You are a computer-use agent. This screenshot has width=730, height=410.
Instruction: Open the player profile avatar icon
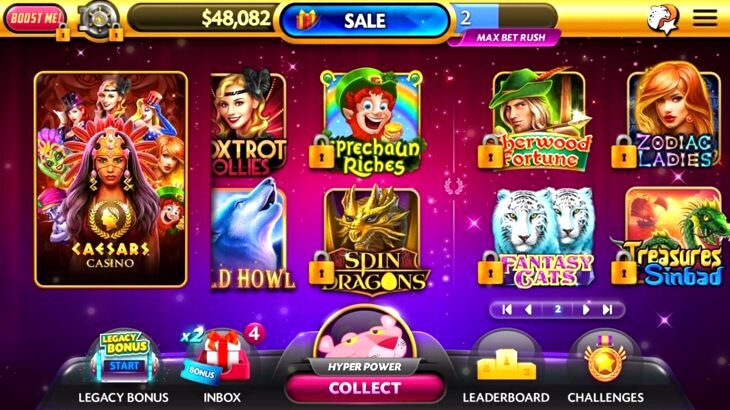pyautogui.click(x=663, y=19)
